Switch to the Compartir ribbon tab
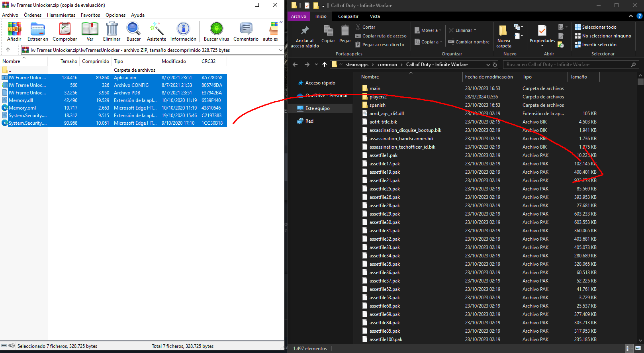This screenshot has width=644, height=353. (348, 16)
